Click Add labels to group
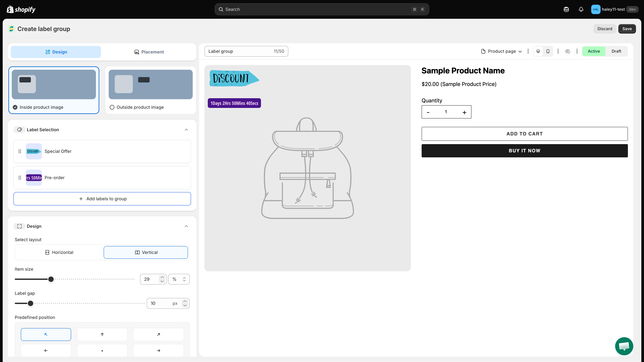This screenshot has height=362, width=644. click(102, 199)
